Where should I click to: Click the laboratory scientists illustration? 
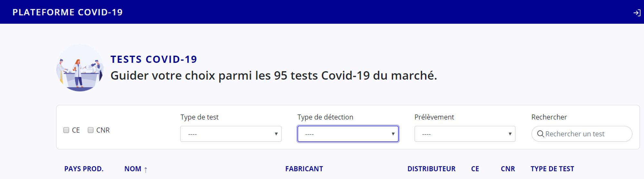(80, 68)
